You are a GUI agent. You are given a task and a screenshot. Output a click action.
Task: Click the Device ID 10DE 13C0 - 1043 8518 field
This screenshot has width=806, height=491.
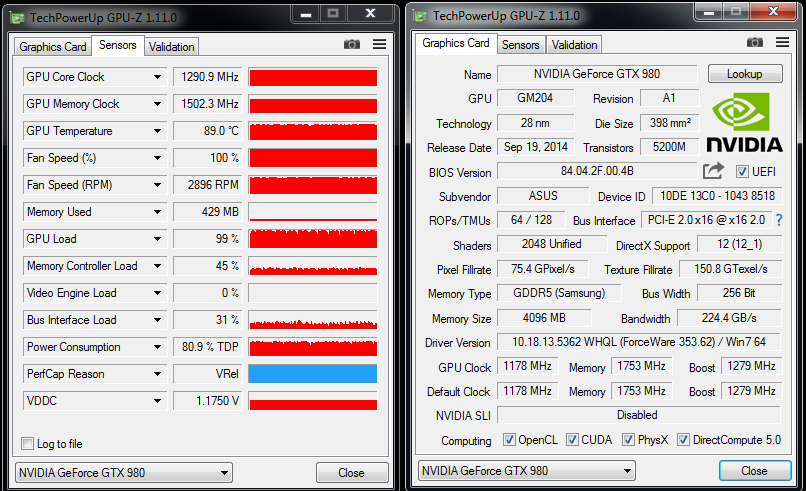(717, 196)
